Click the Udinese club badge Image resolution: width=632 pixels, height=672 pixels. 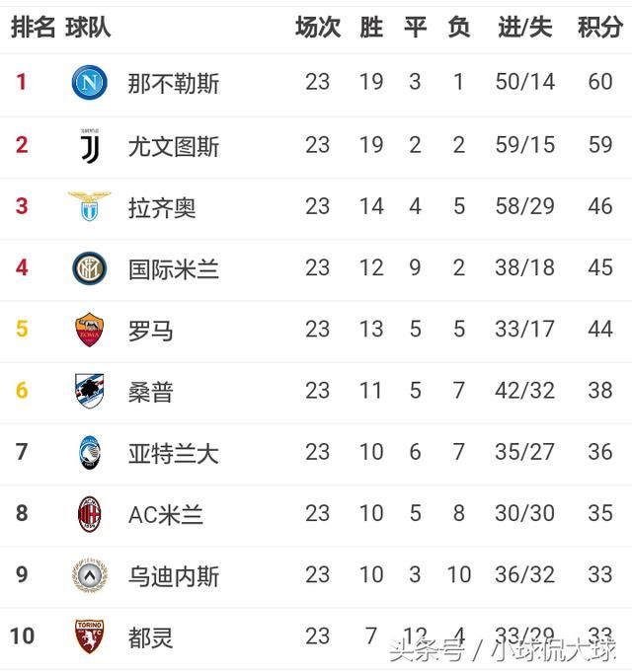90,576
